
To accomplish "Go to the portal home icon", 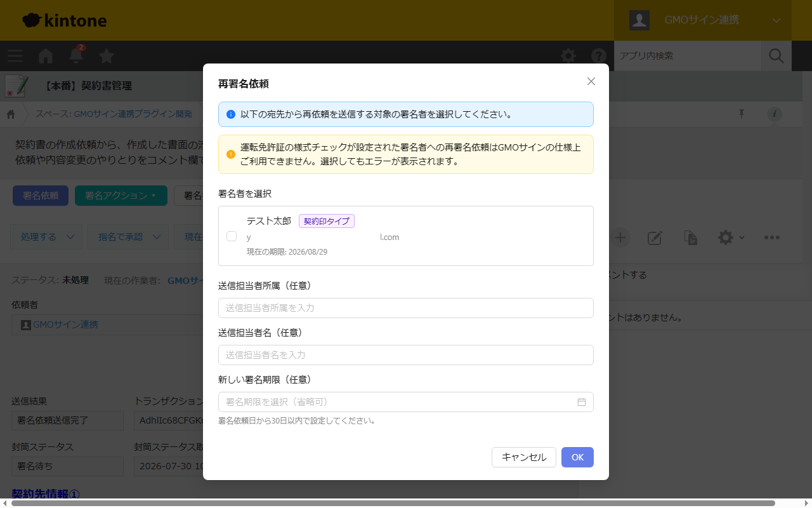I will pyautogui.click(x=46, y=56).
